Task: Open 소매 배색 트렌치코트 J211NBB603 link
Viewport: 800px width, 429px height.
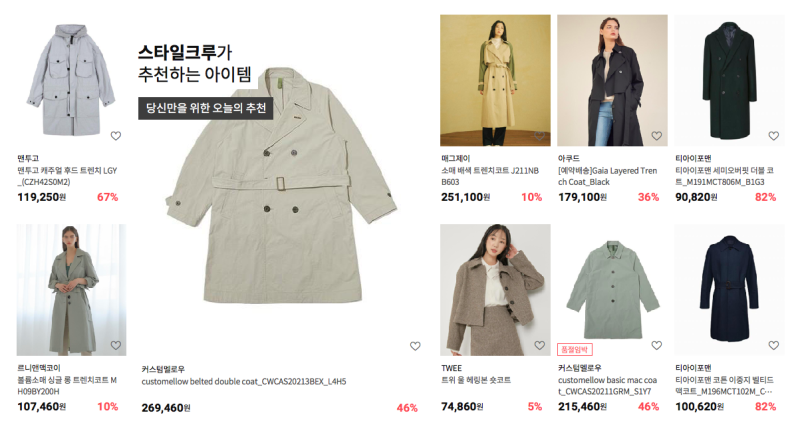Action: coord(490,176)
